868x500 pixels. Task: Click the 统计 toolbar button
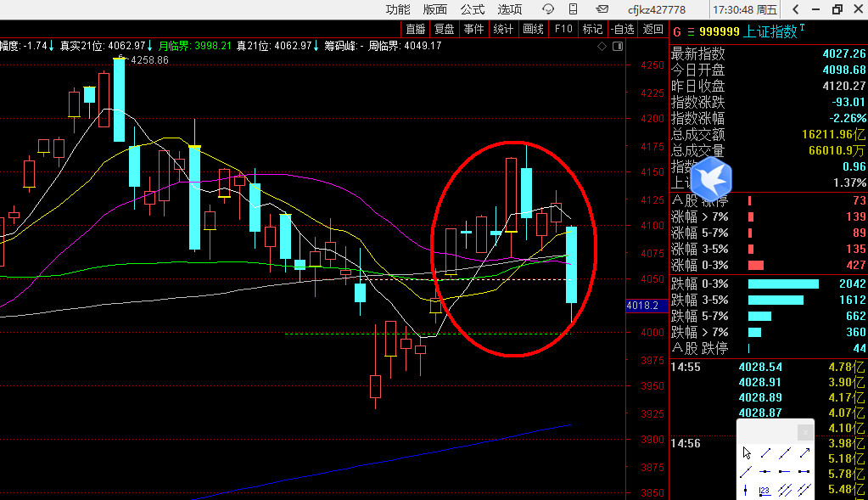coord(503,29)
